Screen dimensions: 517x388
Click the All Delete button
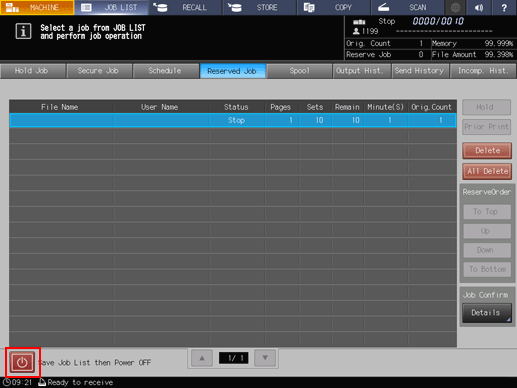[487, 171]
